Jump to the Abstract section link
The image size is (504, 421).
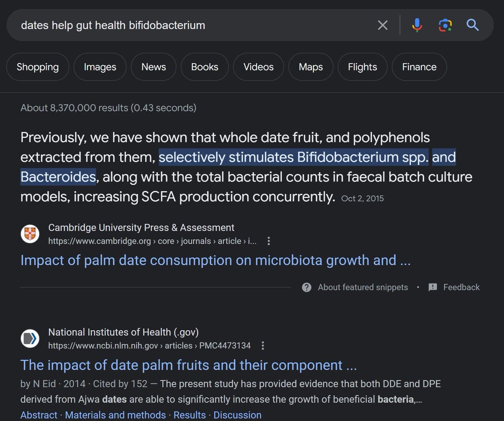[39, 415]
